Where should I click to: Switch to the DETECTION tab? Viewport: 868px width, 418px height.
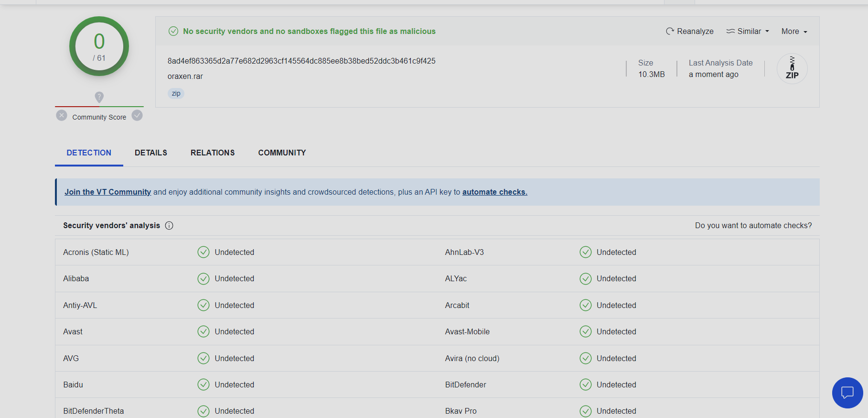coord(89,153)
